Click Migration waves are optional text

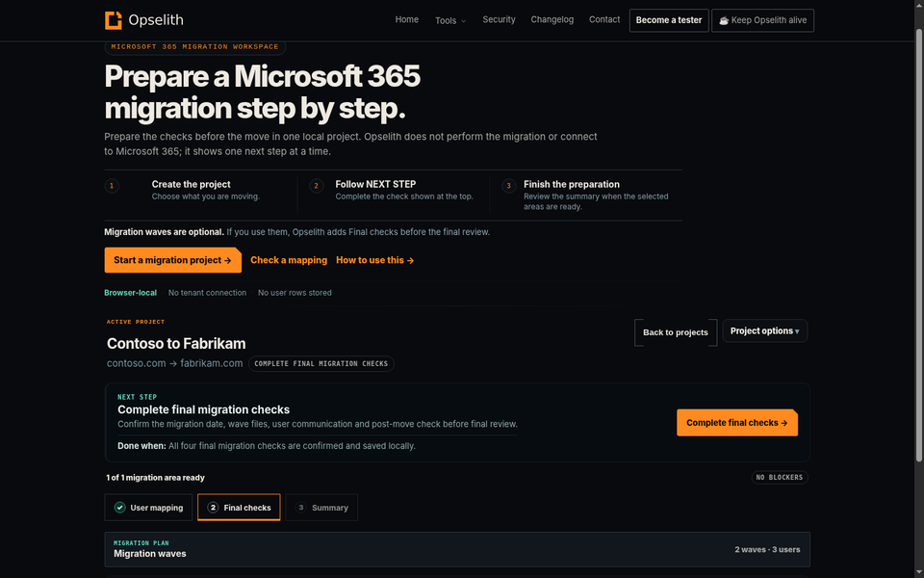(164, 232)
